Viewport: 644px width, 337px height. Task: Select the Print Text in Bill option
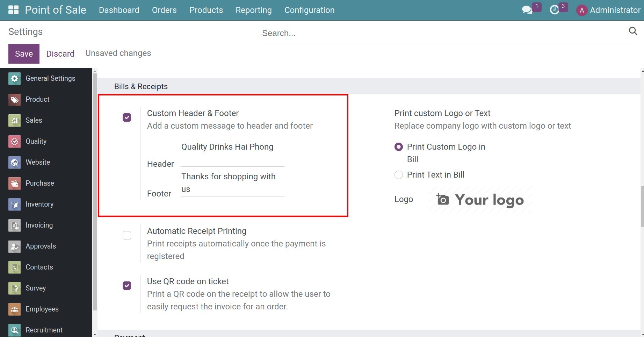[x=398, y=175]
